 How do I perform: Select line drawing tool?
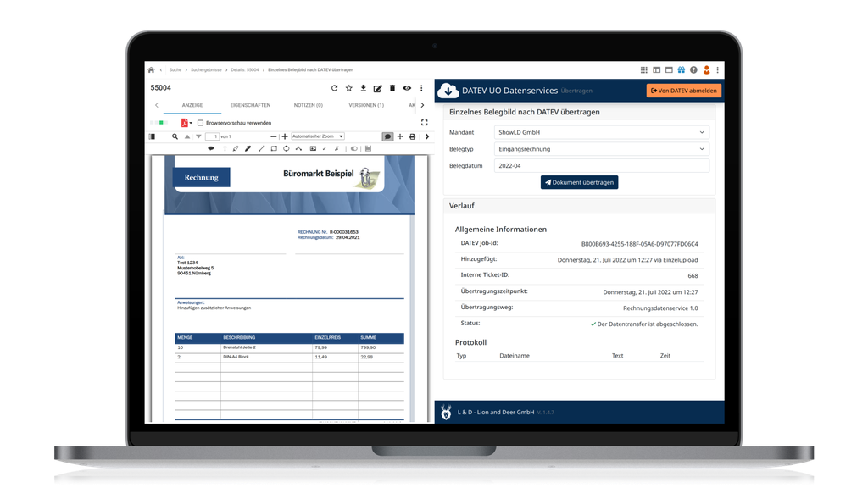pos(261,149)
